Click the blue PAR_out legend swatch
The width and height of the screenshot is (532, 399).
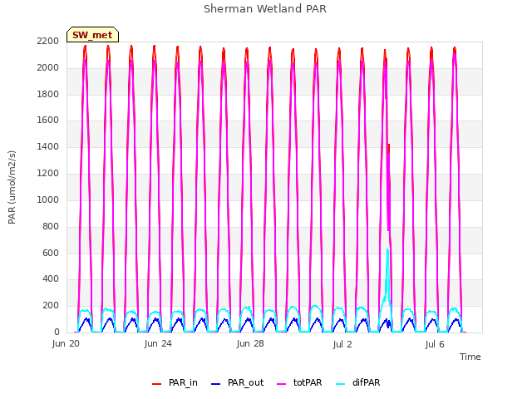216,384
